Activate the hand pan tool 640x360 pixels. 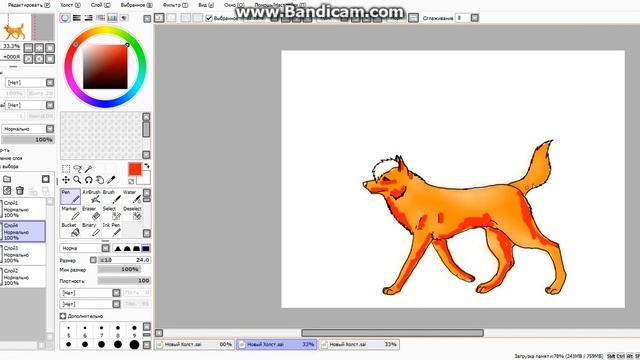tap(100, 180)
